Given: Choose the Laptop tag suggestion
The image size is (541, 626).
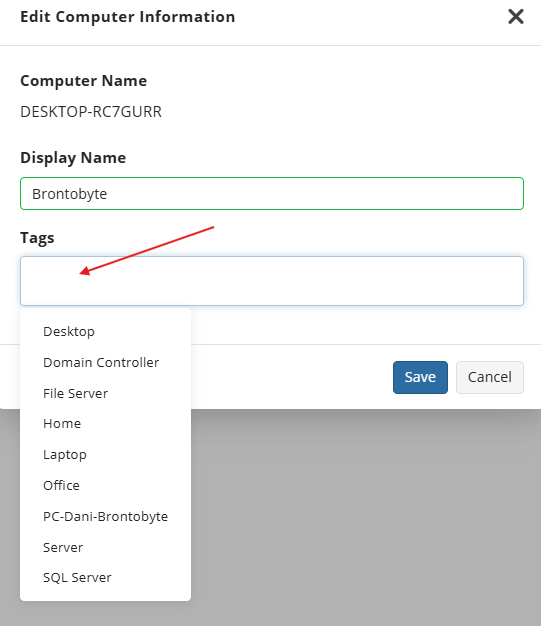Looking at the screenshot, I should pyautogui.click(x=105, y=454).
